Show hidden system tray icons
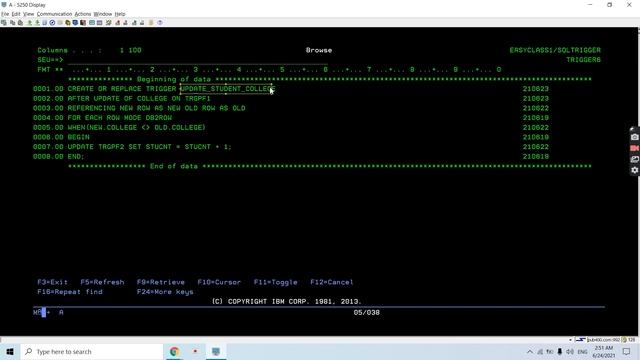This screenshot has height=360, width=640. (530, 351)
